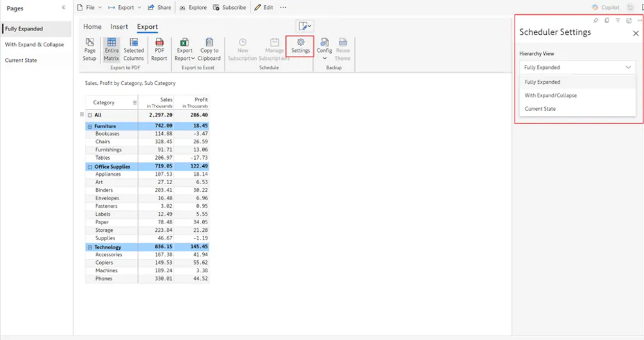Image resolution: width=644 pixels, height=340 pixels.
Task: Select the Appliances row label
Action: coord(108,174)
